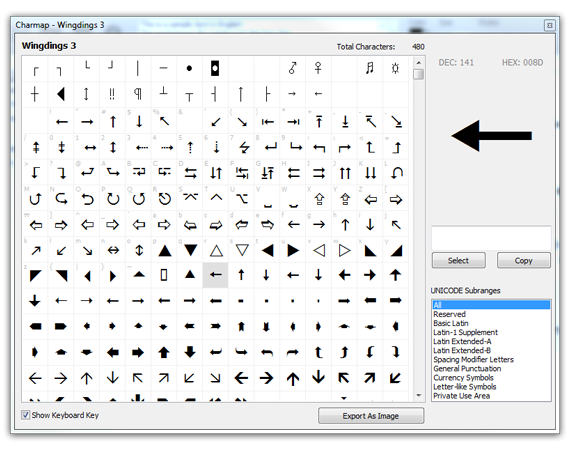Image resolution: width=570 pixels, height=450 pixels.
Task: Click the Copy button
Action: click(523, 260)
